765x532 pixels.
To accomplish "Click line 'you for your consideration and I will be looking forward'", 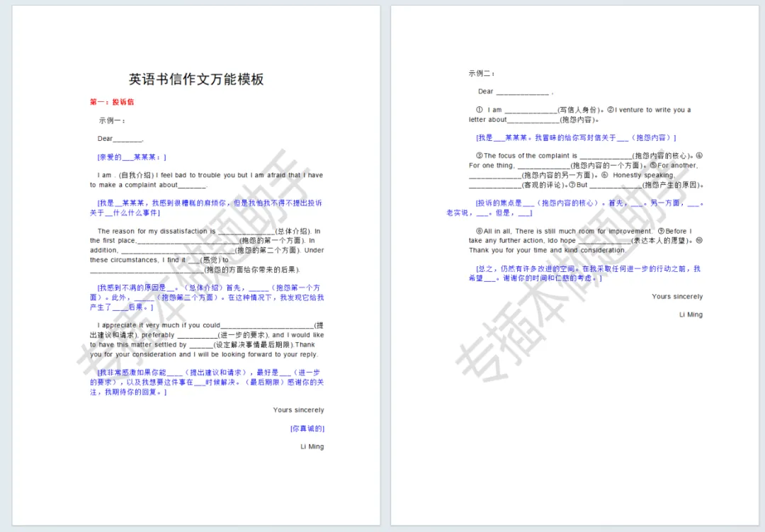I will (x=204, y=354).
